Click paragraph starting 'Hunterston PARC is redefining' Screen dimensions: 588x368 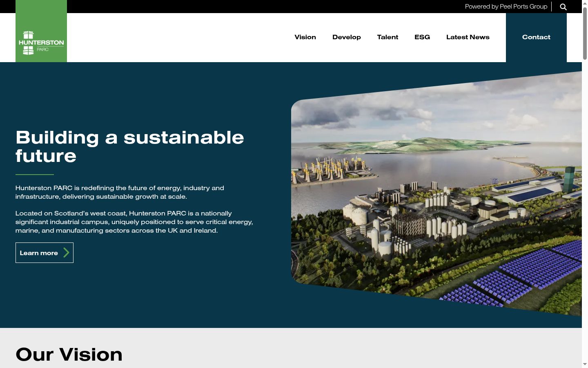click(120, 192)
